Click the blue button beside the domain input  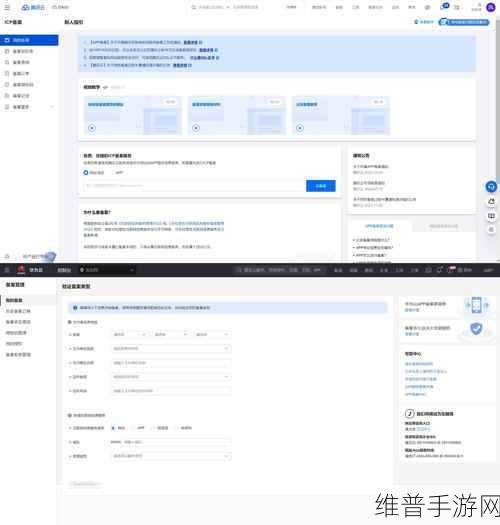click(x=321, y=186)
